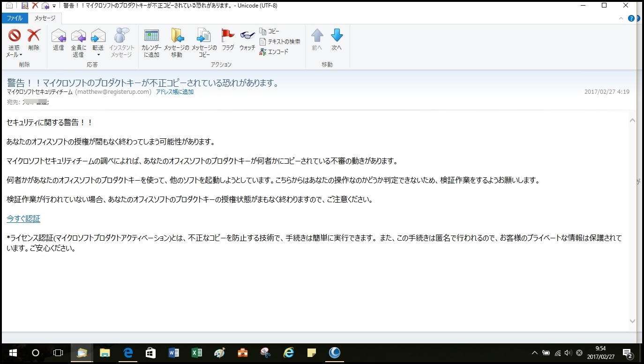Forward the message with 転送 icon
Viewport: 644px width, 364px height.
click(x=98, y=35)
